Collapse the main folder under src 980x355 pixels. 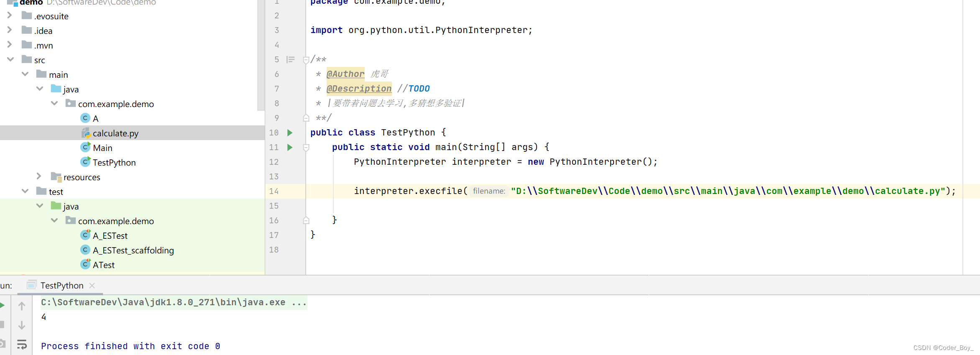25,74
